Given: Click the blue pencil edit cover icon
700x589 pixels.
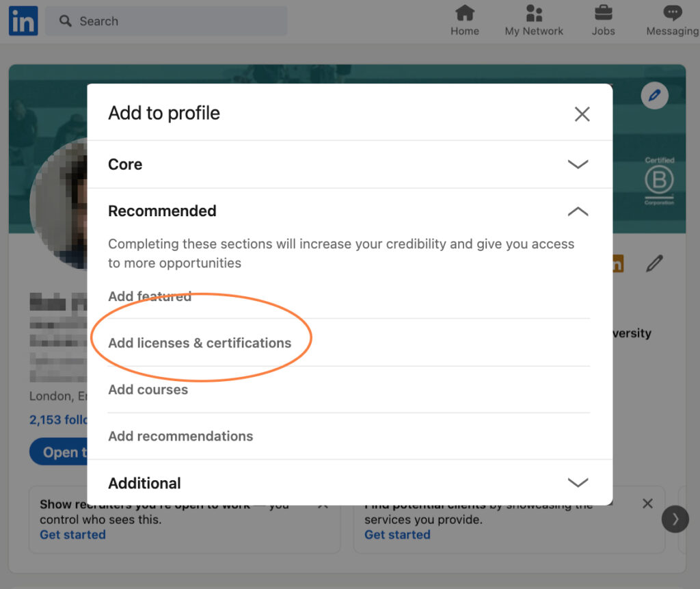Looking at the screenshot, I should [654, 96].
